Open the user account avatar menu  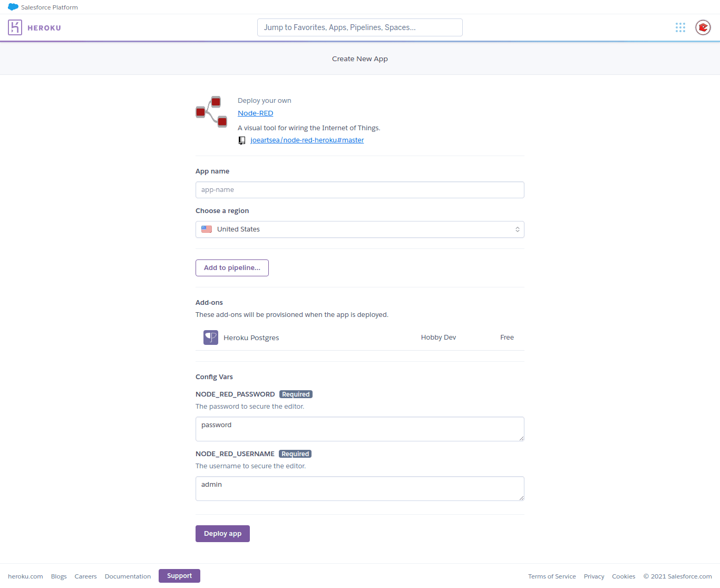click(703, 27)
